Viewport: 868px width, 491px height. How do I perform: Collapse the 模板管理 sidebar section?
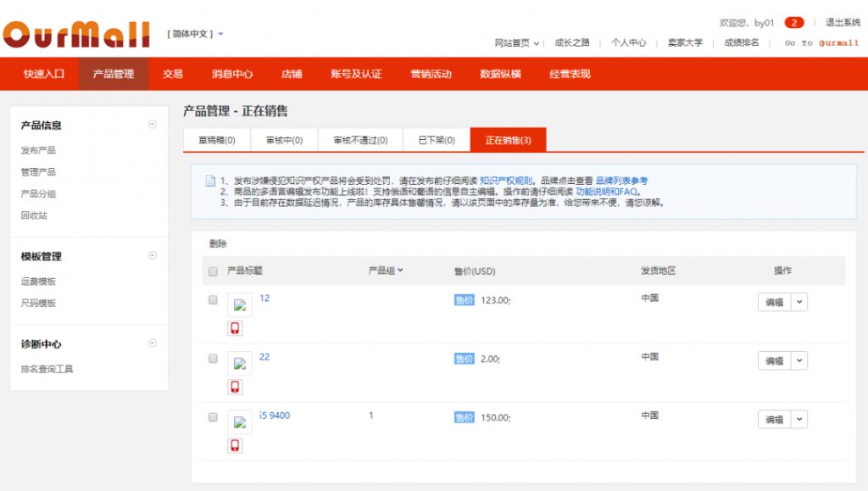(153, 255)
